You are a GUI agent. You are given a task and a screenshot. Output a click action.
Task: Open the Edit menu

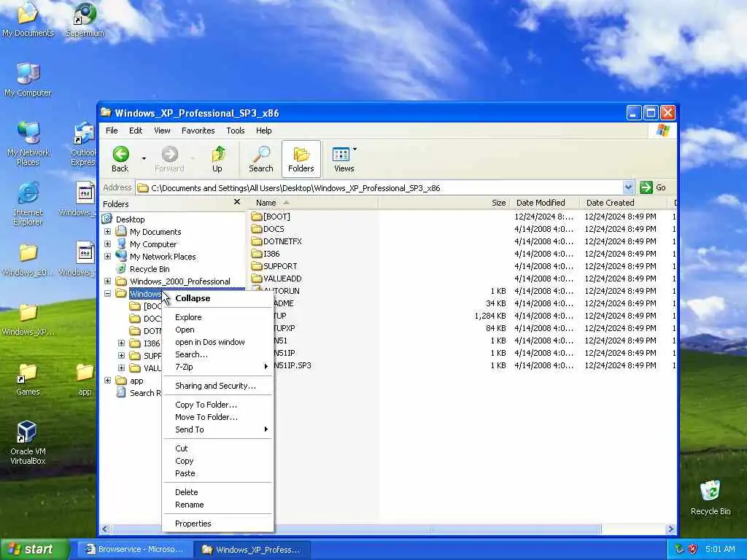136,131
